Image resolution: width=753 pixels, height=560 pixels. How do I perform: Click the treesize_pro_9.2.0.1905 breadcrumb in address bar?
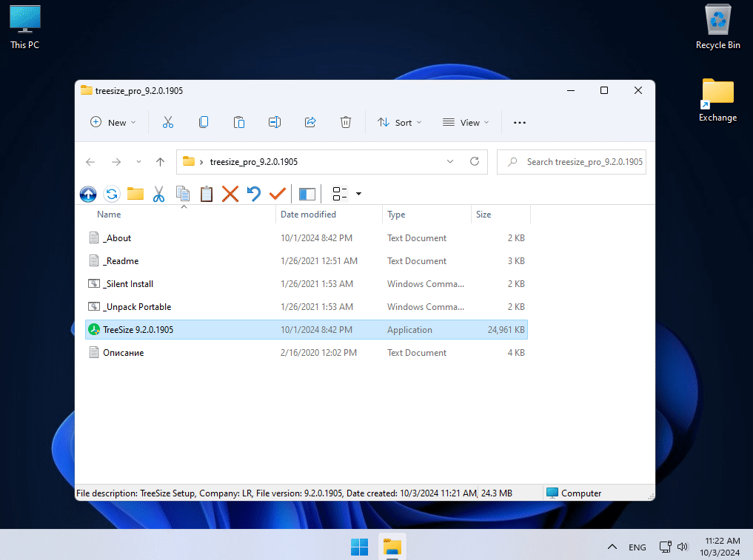click(253, 162)
